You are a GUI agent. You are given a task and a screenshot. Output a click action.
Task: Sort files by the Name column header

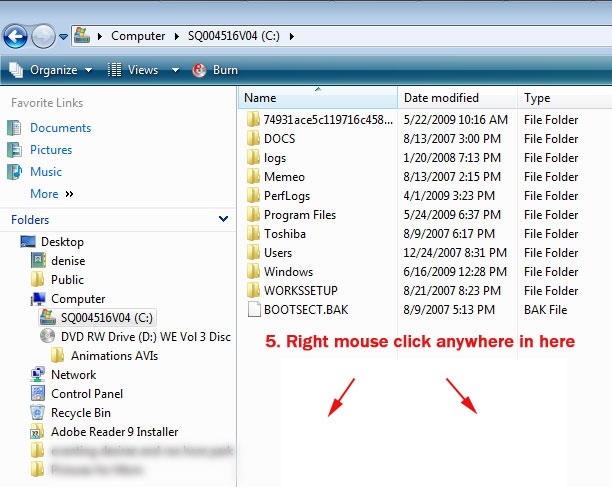coord(261,98)
